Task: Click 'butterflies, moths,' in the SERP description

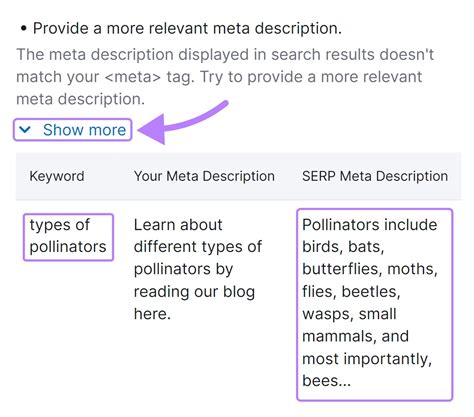Action: [x=370, y=269]
